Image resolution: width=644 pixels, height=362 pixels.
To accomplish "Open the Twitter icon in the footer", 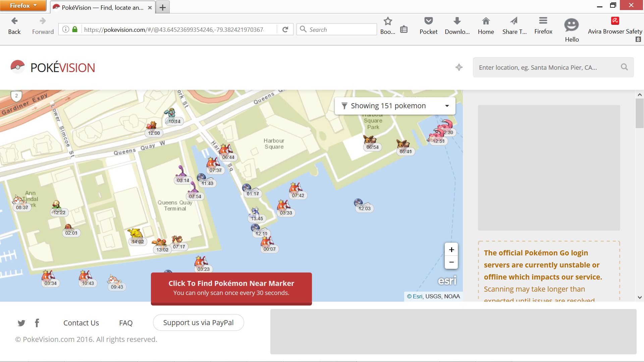I will tap(21, 323).
